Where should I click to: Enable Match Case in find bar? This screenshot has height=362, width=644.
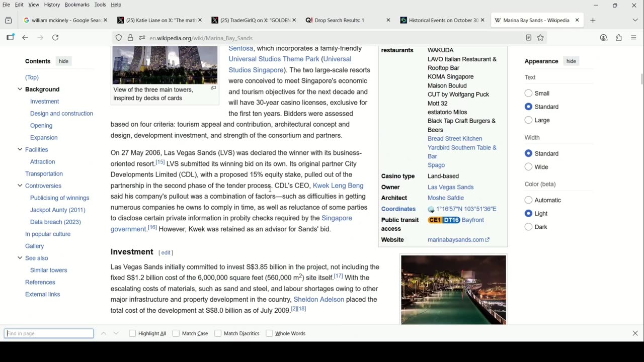(x=176, y=333)
